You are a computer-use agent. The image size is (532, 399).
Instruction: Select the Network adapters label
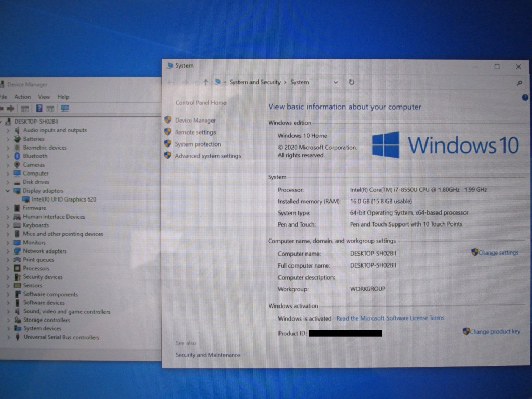coord(45,251)
